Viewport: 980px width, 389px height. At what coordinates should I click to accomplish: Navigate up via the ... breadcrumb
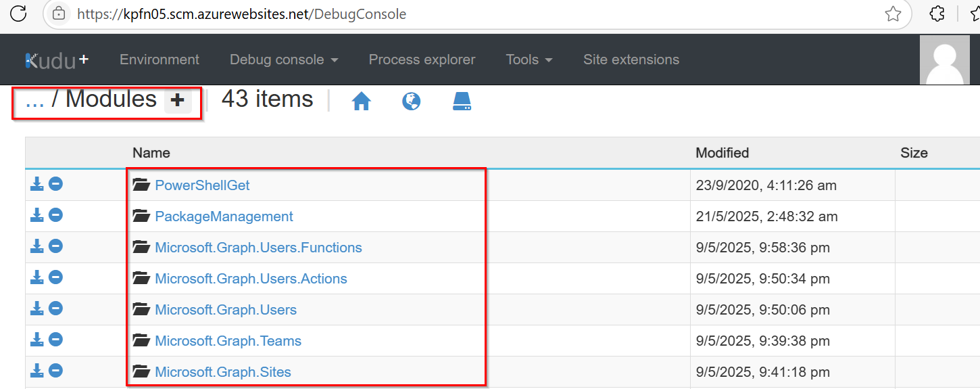[34, 100]
